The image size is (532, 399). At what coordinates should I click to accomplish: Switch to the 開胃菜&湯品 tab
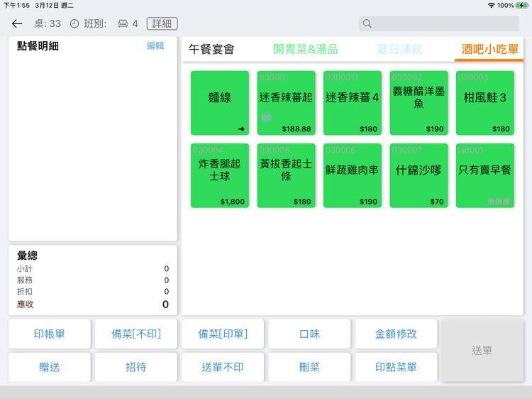(x=305, y=49)
